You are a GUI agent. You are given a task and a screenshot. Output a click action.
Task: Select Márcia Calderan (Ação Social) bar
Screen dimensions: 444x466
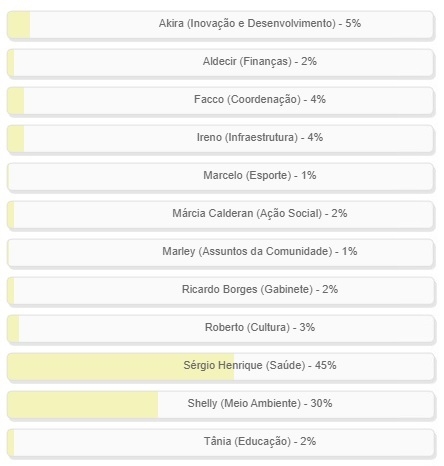point(221,215)
